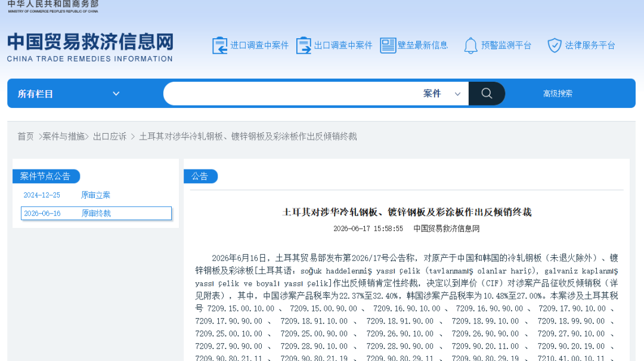Open the 案件 search type dropdown
644x361 pixels.
[x=441, y=94]
